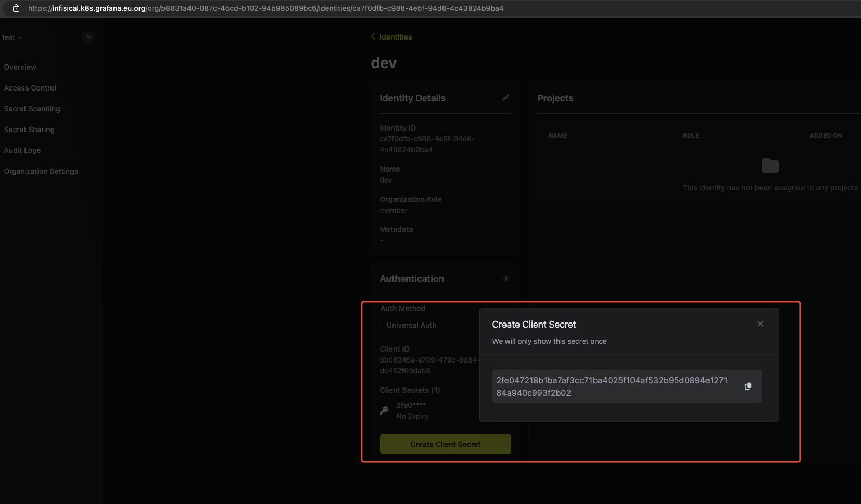Open Organization Settings
The height and width of the screenshot is (504, 861).
coord(41,171)
